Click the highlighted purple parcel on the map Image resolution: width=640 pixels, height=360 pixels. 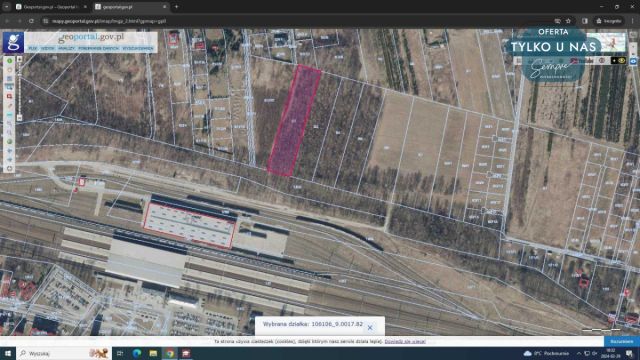point(294,121)
